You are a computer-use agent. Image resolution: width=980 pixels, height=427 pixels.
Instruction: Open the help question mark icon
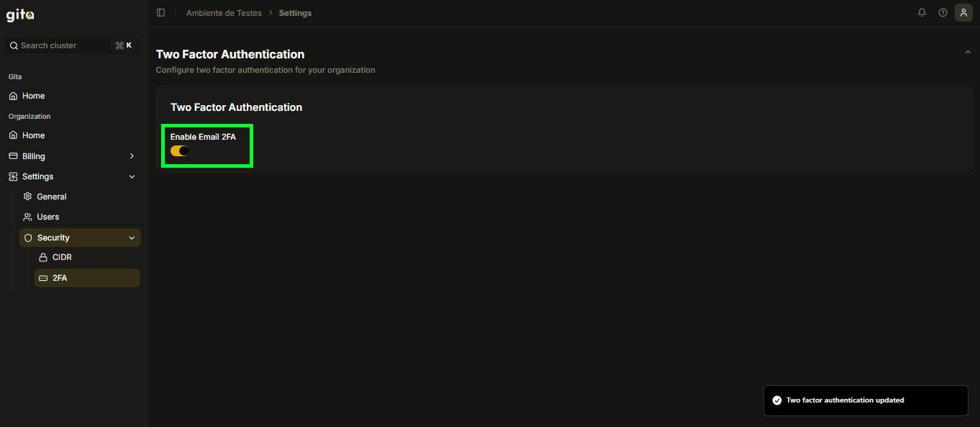point(943,13)
